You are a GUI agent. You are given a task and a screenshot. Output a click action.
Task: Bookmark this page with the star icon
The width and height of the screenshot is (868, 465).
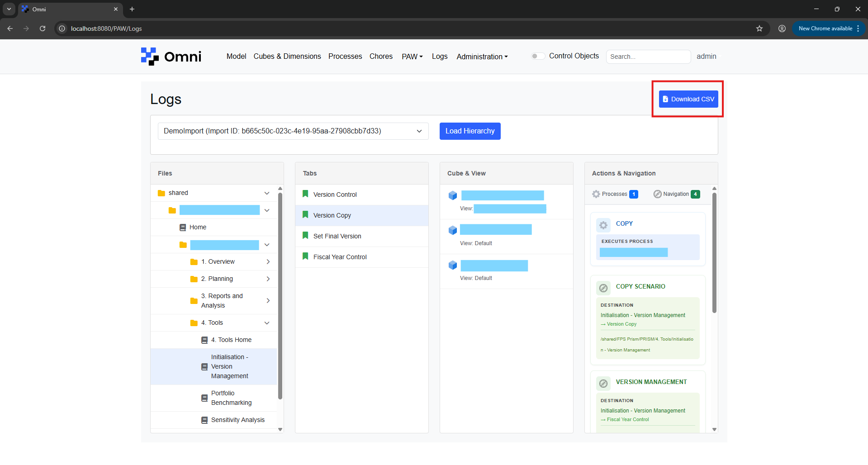click(759, 28)
